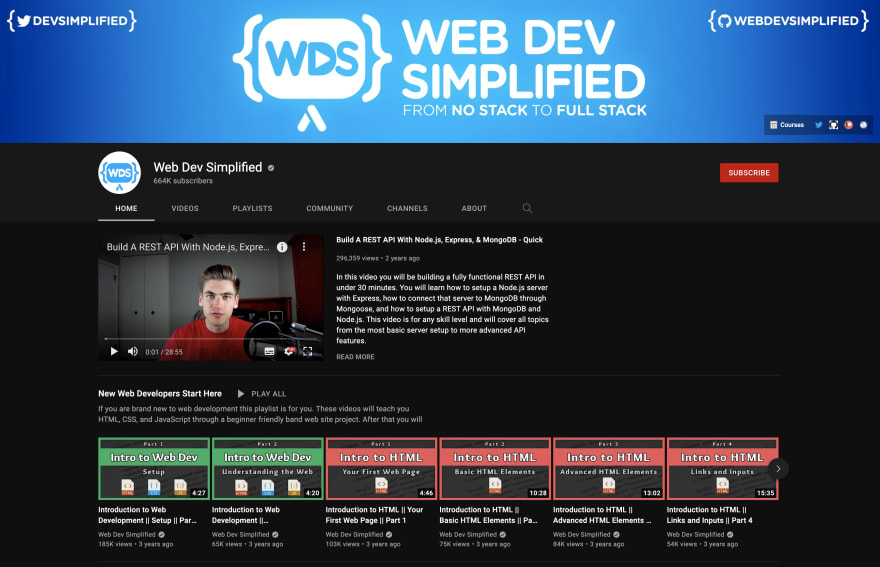This screenshot has width=880, height=567.
Task: Open GitHub link in banner links bar
Action: (x=833, y=125)
